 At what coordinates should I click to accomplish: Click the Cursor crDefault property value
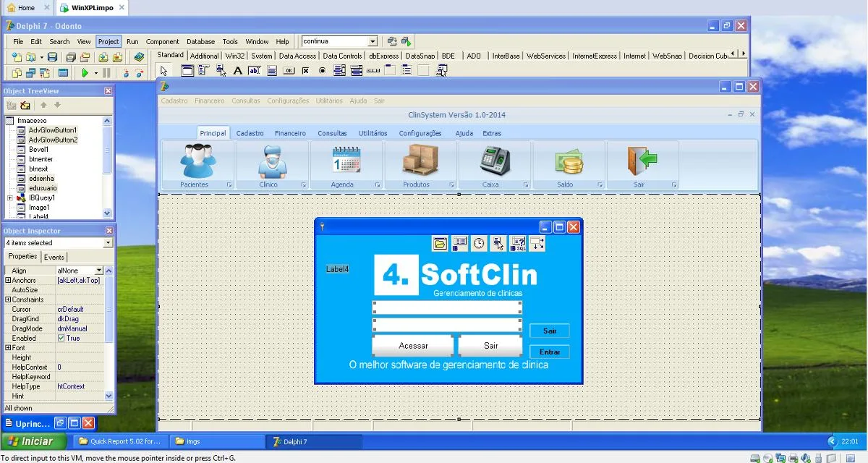pyautogui.click(x=80, y=309)
